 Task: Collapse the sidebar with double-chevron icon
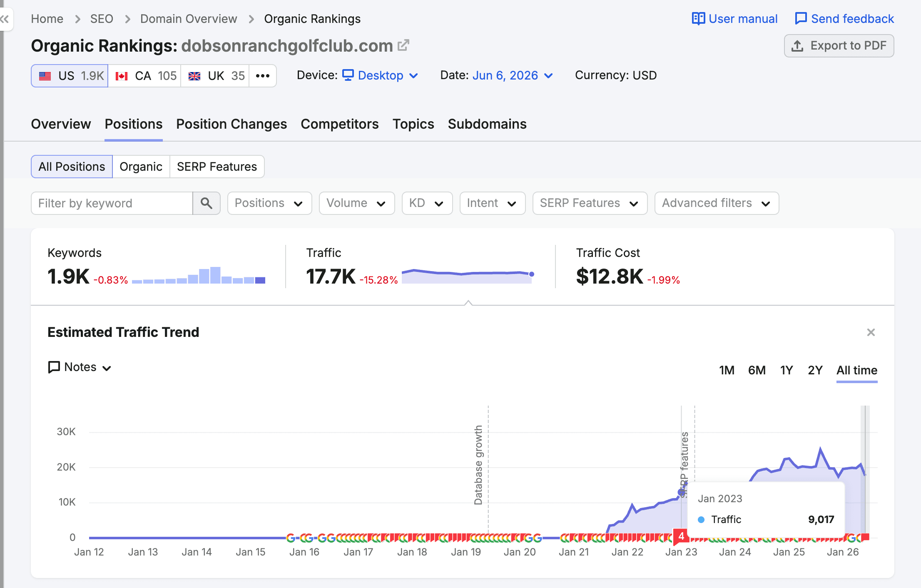pyautogui.click(x=5, y=19)
